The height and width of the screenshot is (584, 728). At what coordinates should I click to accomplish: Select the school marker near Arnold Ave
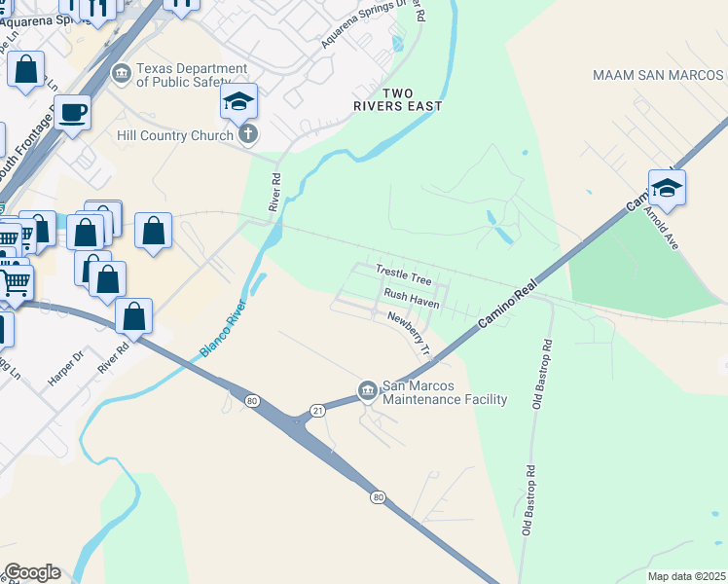(667, 191)
